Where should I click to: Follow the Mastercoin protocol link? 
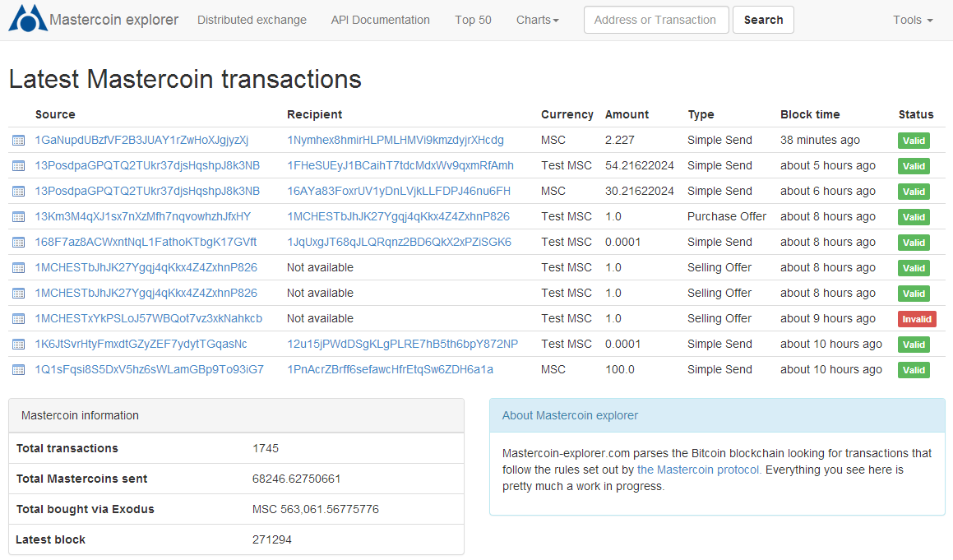click(699, 470)
